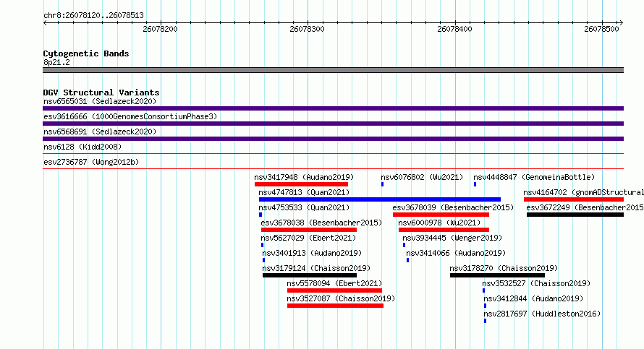The height and width of the screenshot is (349, 644).
Task: Open the nsv3527087 (Chaisson2019) label
Action: pos(341,298)
